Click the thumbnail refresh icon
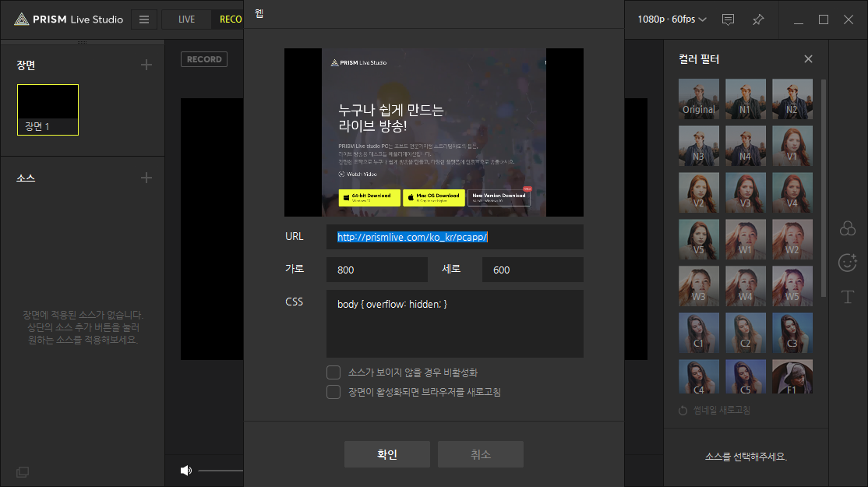Image resolution: width=868 pixels, height=487 pixels. click(x=683, y=410)
